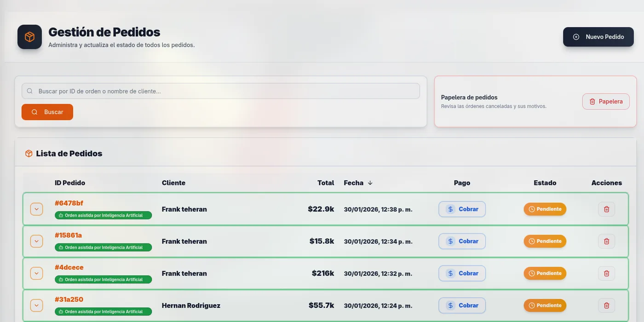
Task: Click the trash icon for order #4dcece
Action: (606, 274)
